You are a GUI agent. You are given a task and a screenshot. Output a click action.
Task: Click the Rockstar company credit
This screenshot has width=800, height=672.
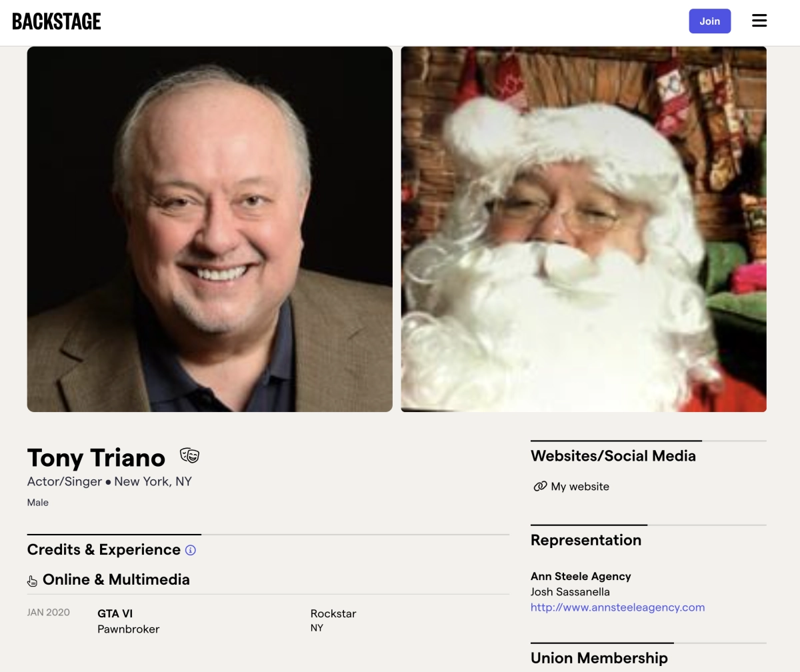pos(333,614)
